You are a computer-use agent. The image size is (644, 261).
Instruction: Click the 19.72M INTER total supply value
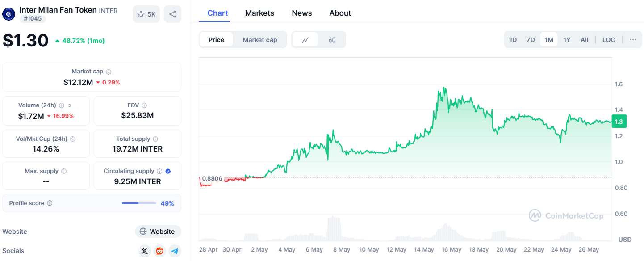click(x=138, y=149)
